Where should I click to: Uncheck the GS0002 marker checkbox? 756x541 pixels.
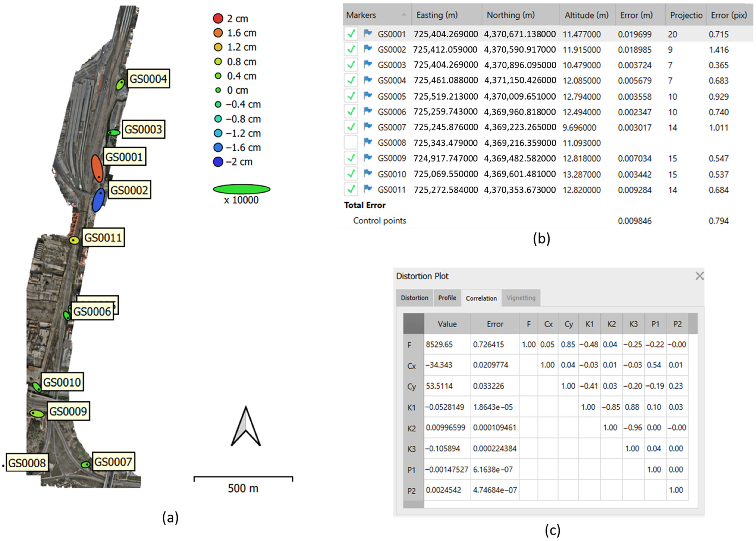pos(351,49)
